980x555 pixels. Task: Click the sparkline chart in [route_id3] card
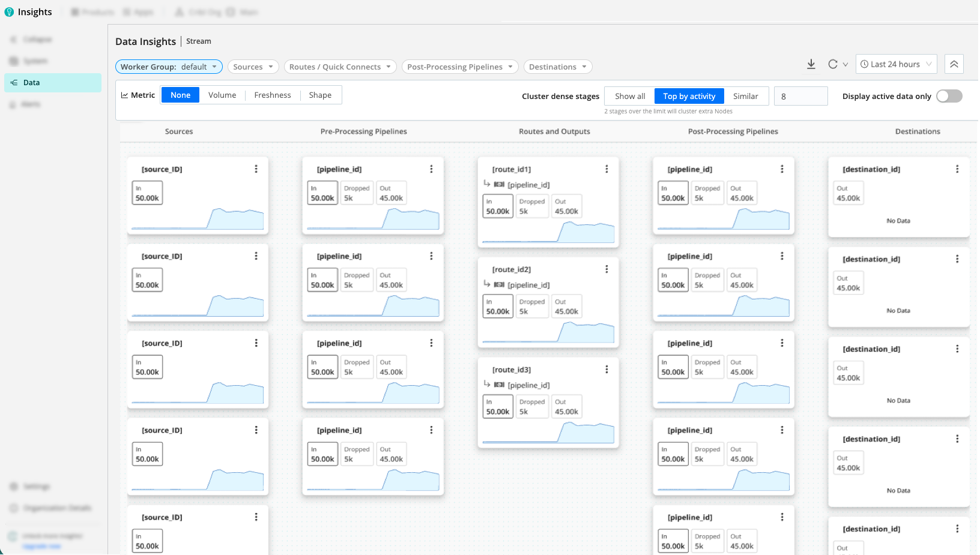click(x=548, y=433)
